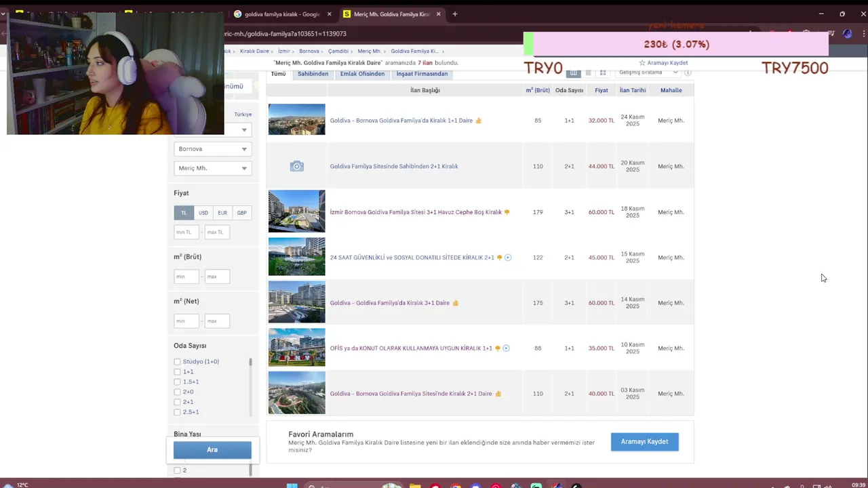Viewport: 868px width, 488px height.
Task: Open the Çamdibi breadcrumb link
Action: click(338, 52)
